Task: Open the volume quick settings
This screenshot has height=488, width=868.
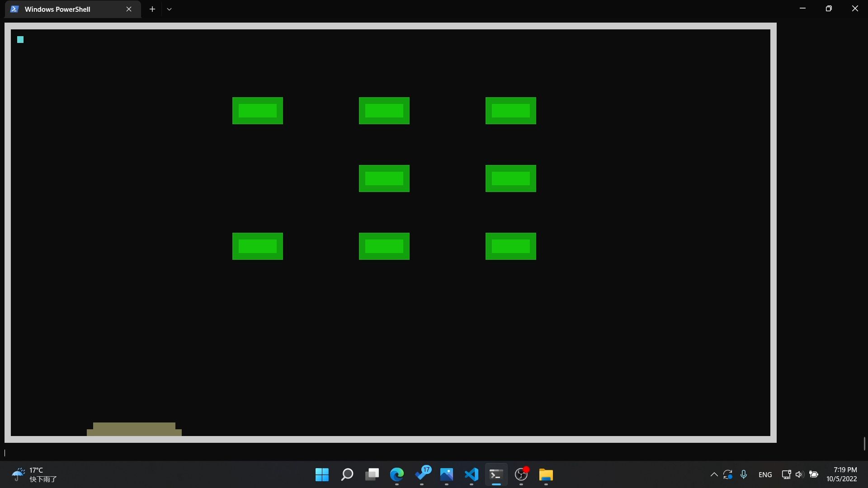Action: 799,474
